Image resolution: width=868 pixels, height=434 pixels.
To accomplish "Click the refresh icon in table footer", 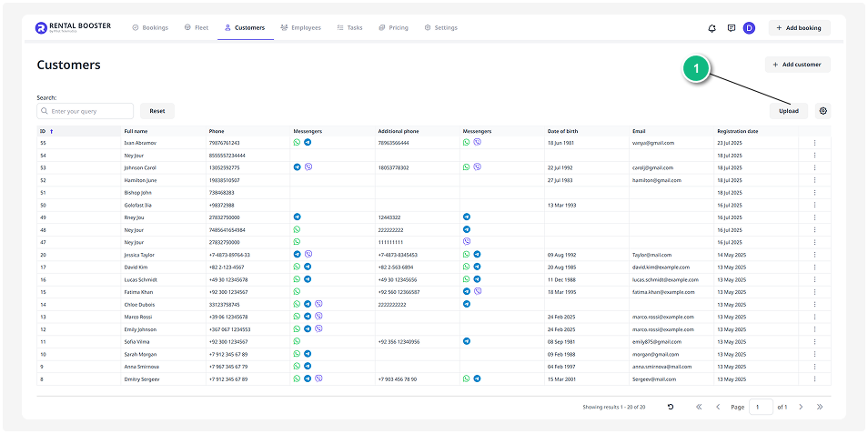I will click(671, 407).
